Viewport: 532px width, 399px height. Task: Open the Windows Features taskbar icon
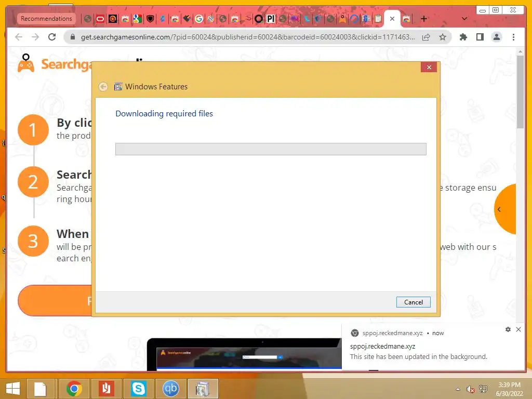203,389
